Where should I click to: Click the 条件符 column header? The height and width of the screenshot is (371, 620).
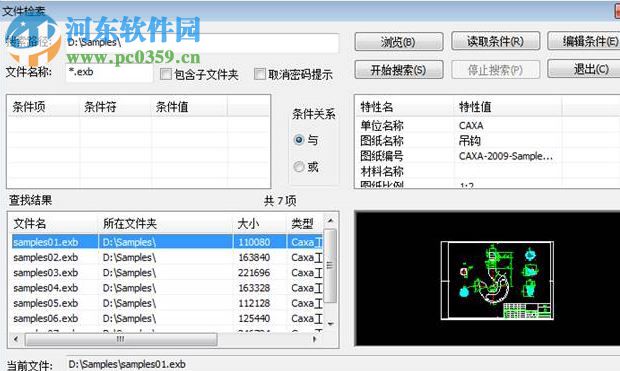(x=115, y=107)
